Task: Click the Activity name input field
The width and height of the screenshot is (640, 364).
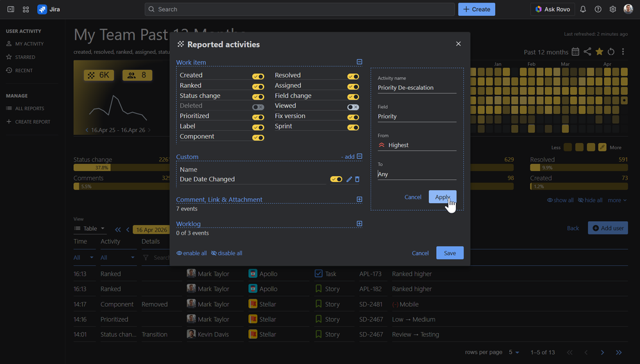Action: point(417,88)
